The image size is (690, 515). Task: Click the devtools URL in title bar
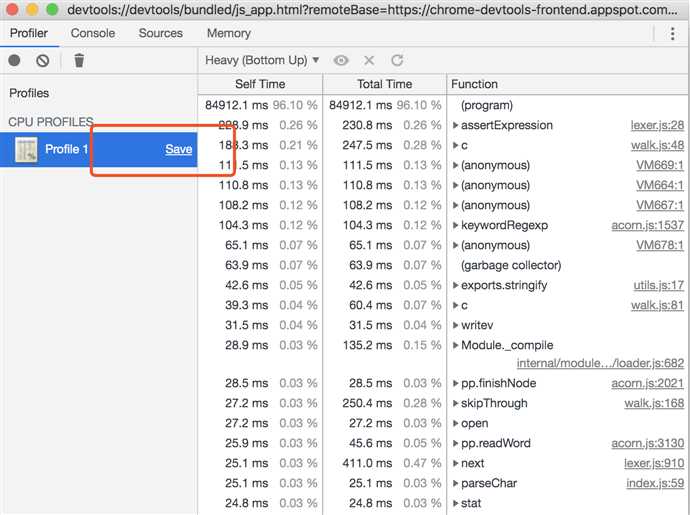click(x=372, y=10)
